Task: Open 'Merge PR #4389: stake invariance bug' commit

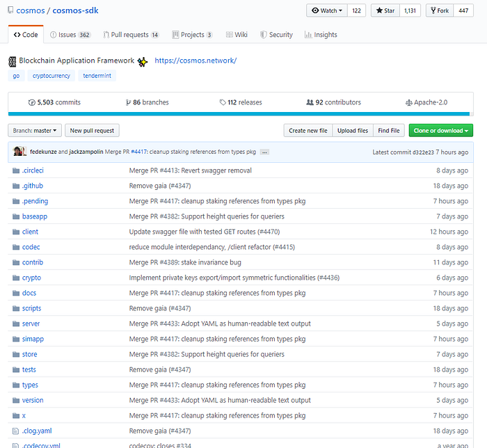Action: [x=185, y=263]
